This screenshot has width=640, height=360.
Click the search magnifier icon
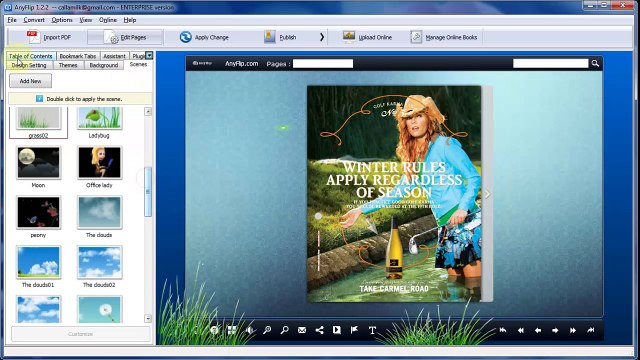[x=595, y=63]
